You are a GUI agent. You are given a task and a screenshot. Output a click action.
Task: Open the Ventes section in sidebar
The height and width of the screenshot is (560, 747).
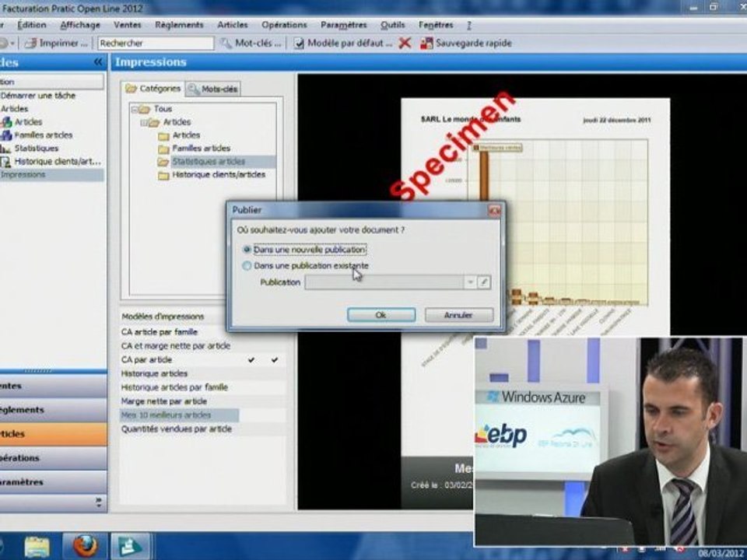click(x=53, y=386)
